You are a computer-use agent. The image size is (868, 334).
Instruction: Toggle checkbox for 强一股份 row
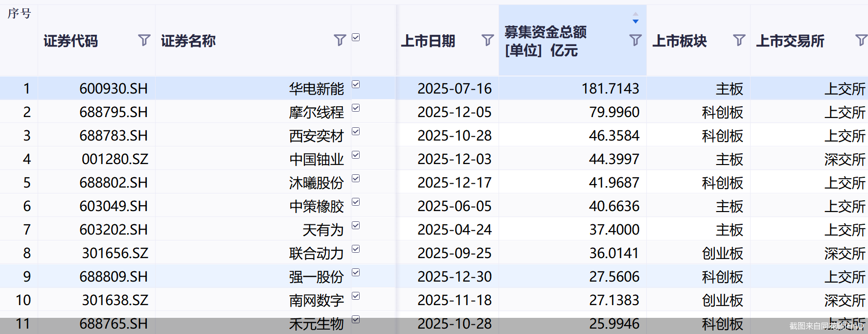[356, 272]
